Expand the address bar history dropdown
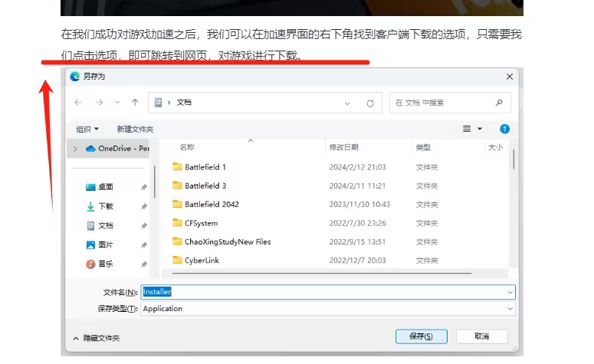The width and height of the screenshot is (594, 364). pyautogui.click(x=347, y=103)
